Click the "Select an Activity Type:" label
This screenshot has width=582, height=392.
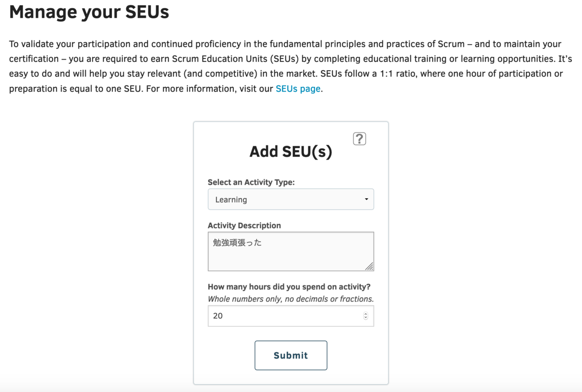(251, 182)
